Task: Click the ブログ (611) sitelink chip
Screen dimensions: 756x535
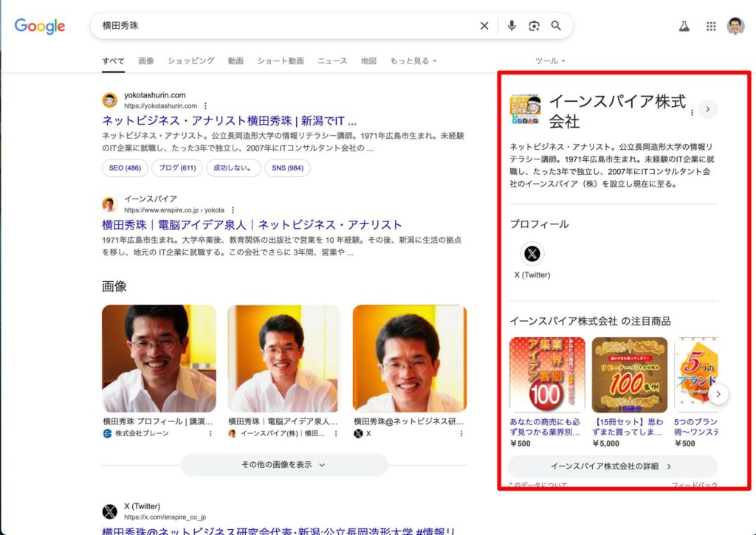Action: point(177,168)
